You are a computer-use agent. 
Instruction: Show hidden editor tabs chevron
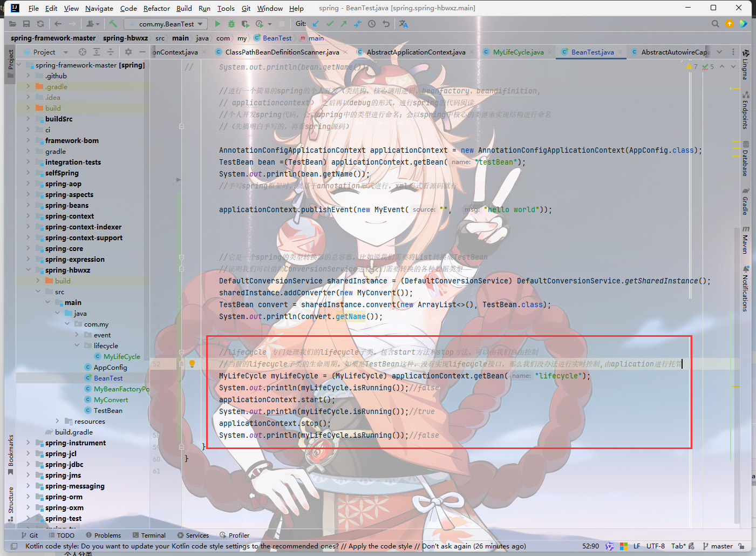coord(719,52)
